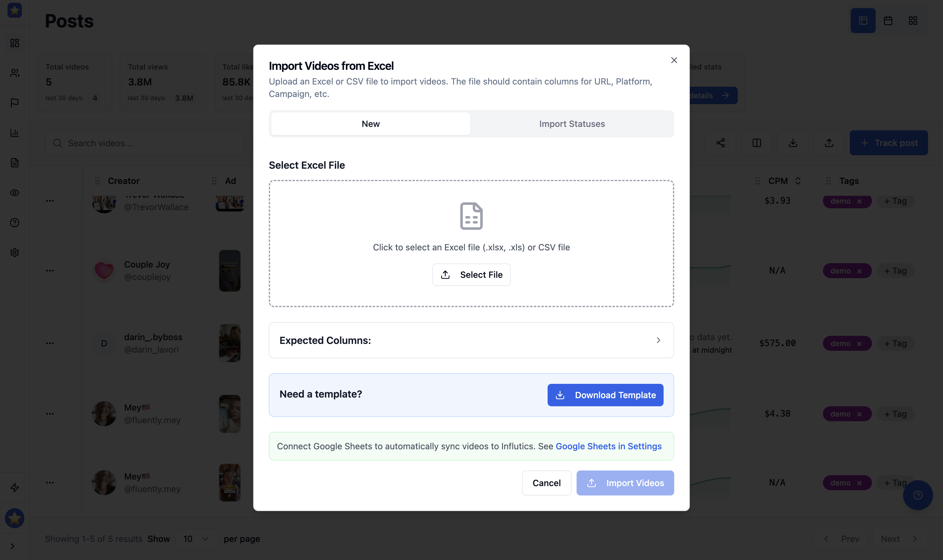Switch to the Import Statuses tab

[572, 124]
